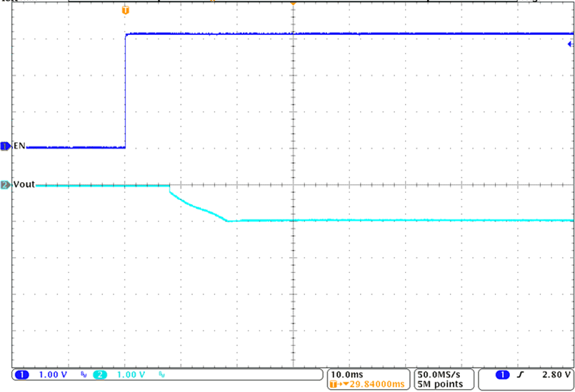This screenshot has width=575, height=392.
Task: Click the 10.0ms timebase readout
Action: click(x=346, y=373)
